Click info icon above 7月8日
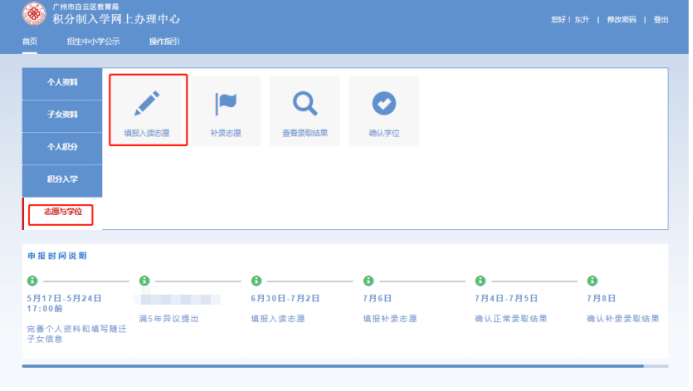This screenshot has height=391, width=693. (592, 281)
